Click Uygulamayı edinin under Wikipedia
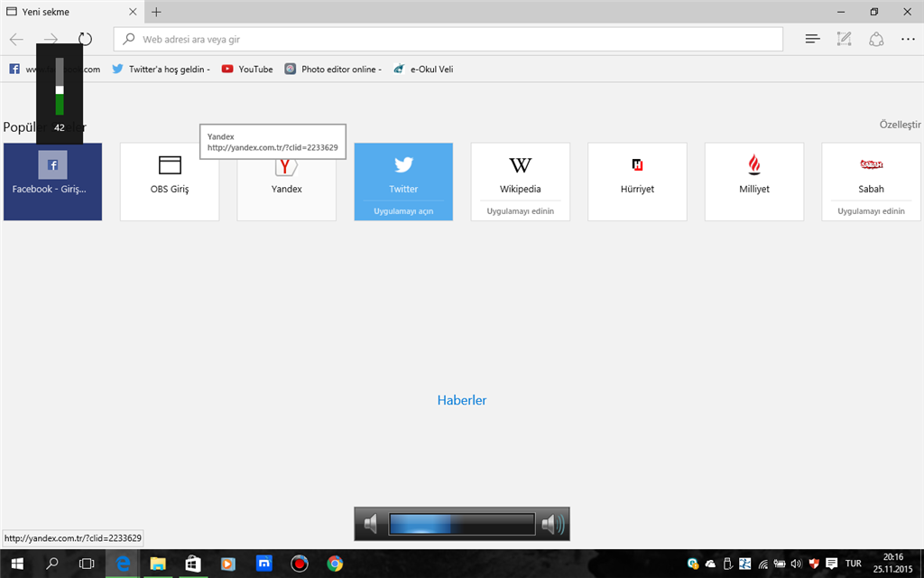This screenshot has height=578, width=924. 521,211
